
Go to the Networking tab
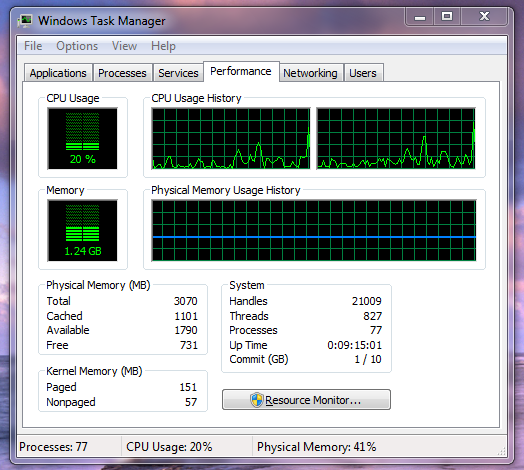click(310, 73)
